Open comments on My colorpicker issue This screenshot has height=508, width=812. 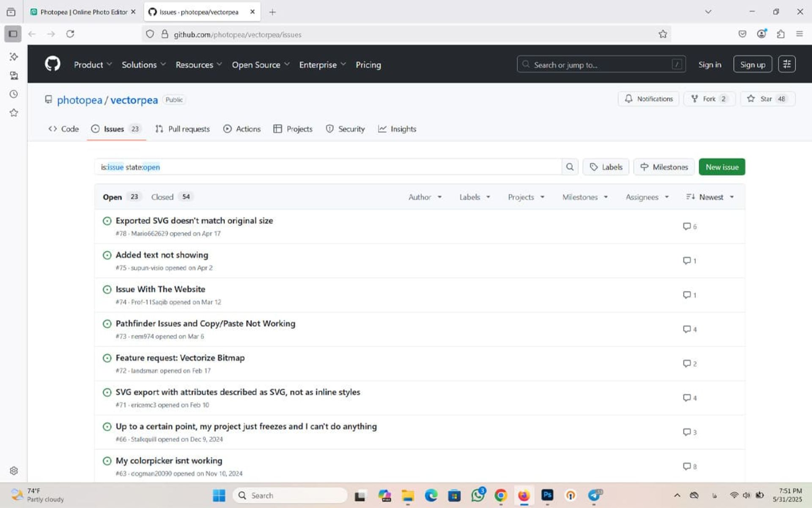pos(690,467)
